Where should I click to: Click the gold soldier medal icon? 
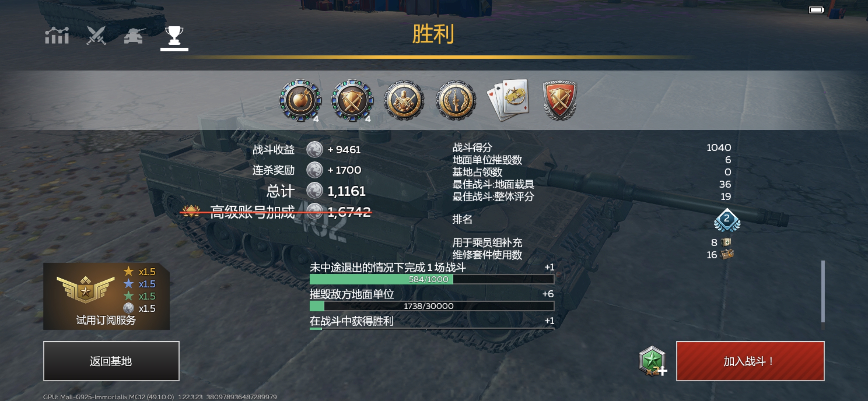click(x=404, y=100)
